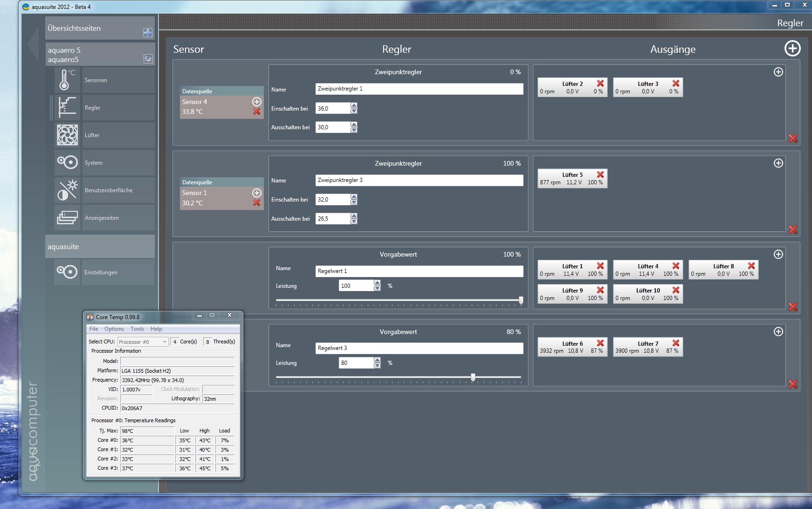Click the Regelwert 3 Leistung slider handle
The height and width of the screenshot is (509, 812).
[x=473, y=377]
